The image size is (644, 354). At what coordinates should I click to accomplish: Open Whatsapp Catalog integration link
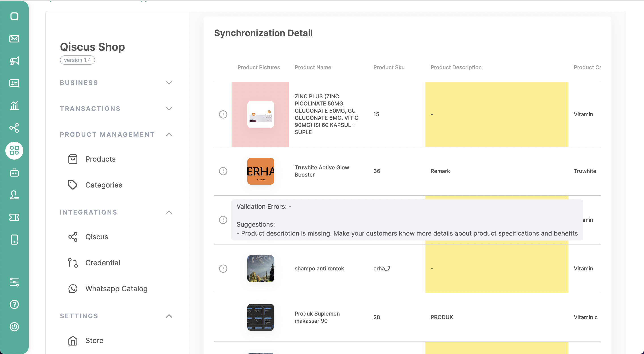pyautogui.click(x=116, y=289)
